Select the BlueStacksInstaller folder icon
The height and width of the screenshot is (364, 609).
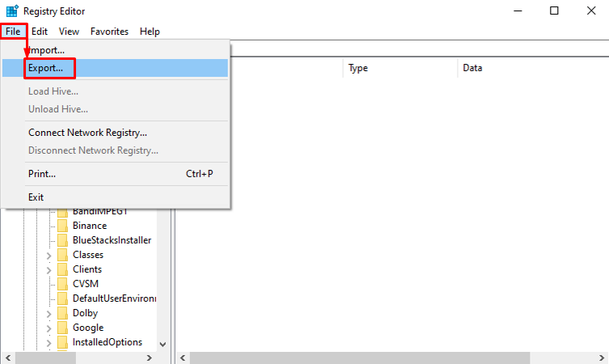tap(62, 240)
